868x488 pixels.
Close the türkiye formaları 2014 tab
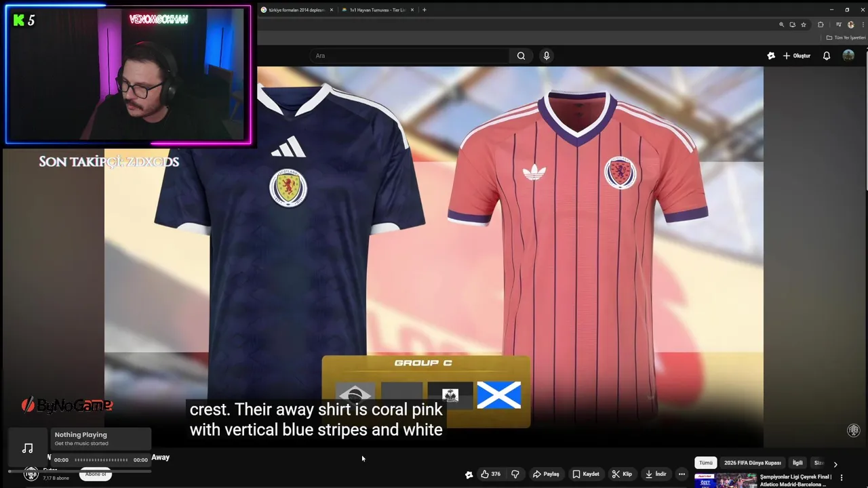(x=332, y=10)
